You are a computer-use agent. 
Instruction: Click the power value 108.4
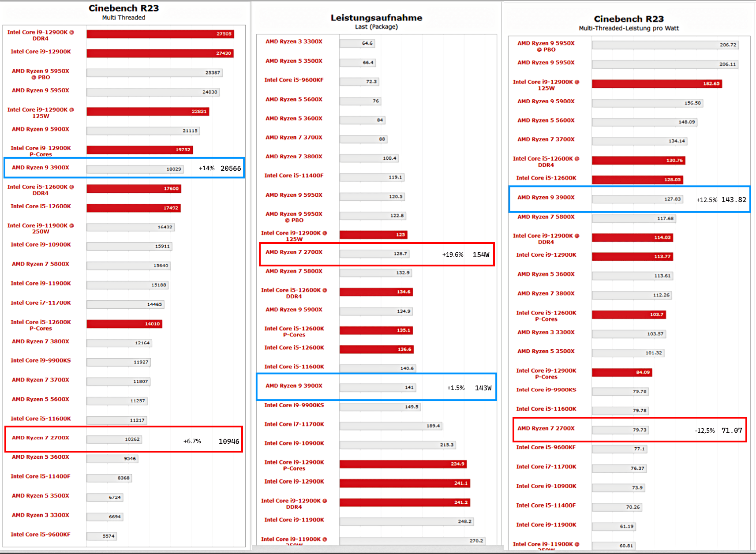pos(389,158)
